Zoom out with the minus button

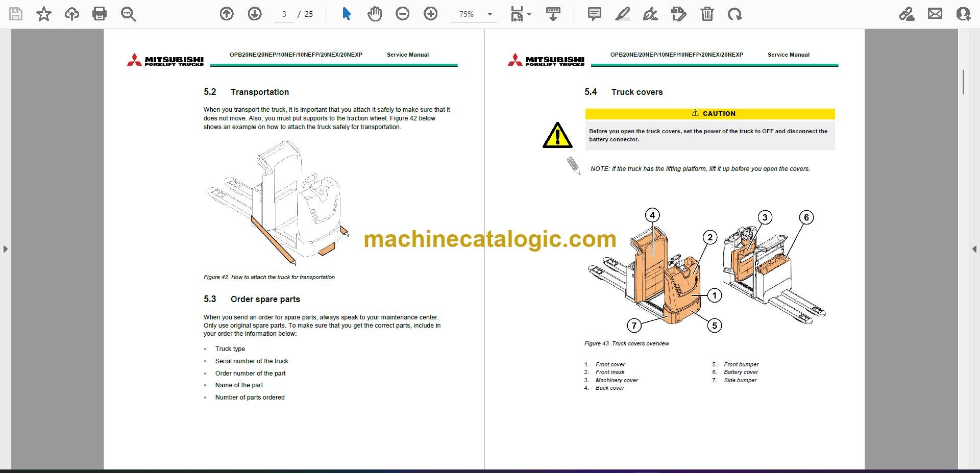point(403,14)
